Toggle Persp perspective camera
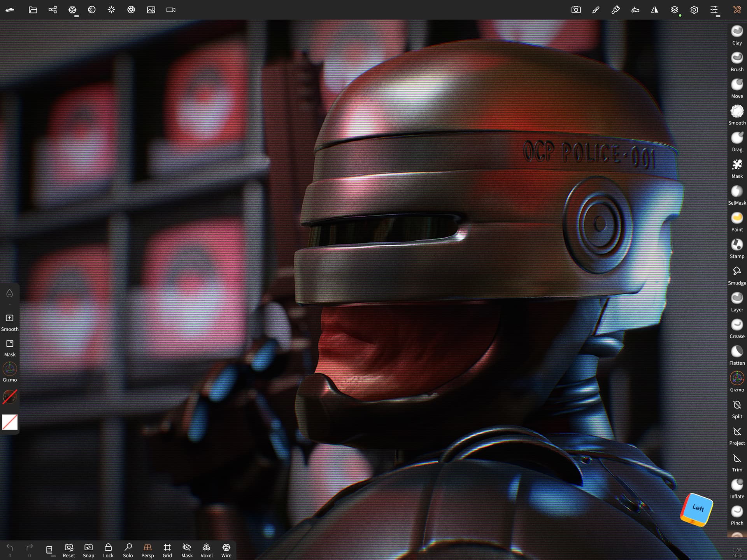747x560 pixels. coord(147,550)
